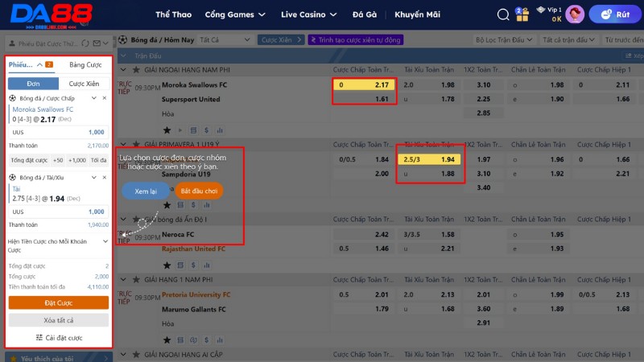Image resolution: width=644 pixels, height=362 pixels.
Task: Add +1,000 to the stake
Action: point(76,160)
